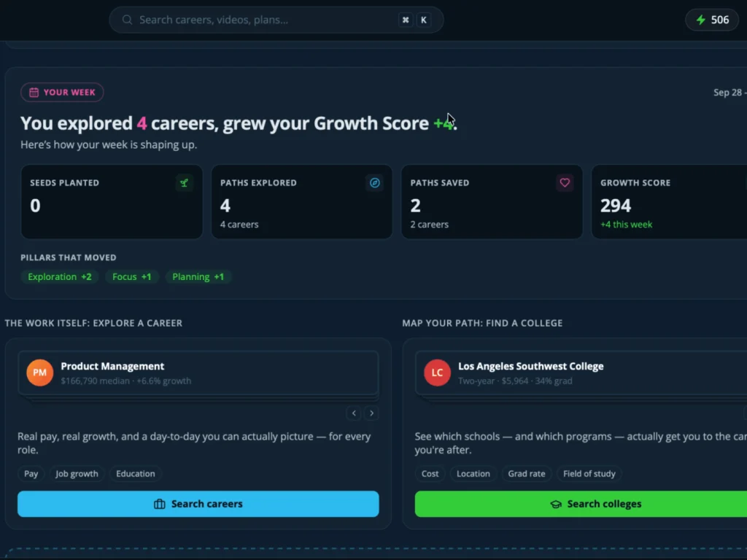747x560 pixels.
Task: Focus the Search careers, videos, plans field
Action: [x=276, y=20]
